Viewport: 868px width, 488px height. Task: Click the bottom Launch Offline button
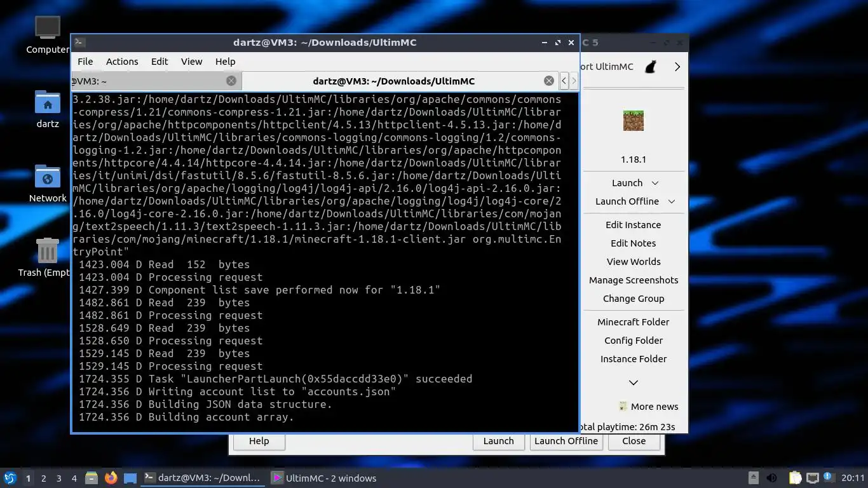click(566, 442)
